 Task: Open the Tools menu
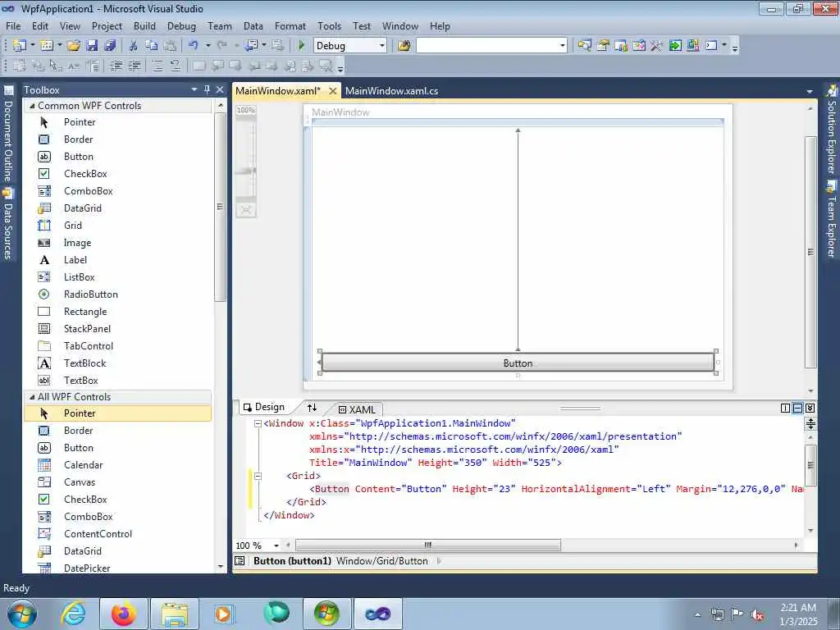pyautogui.click(x=330, y=25)
